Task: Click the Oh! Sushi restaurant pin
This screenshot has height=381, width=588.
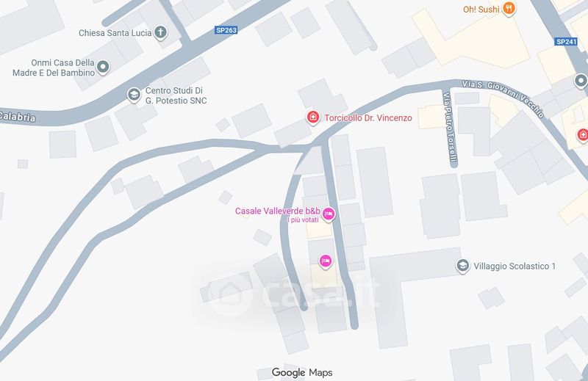Action: (509, 8)
